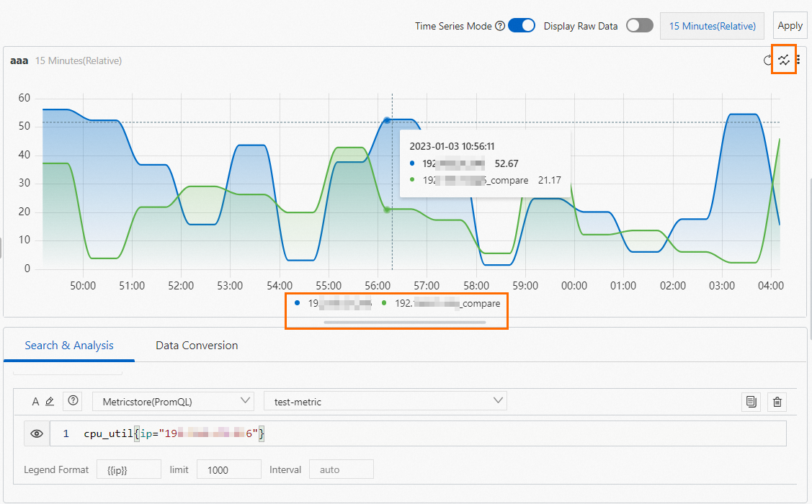Open the Metricstore(PromQL) dropdown
The width and height of the screenshot is (812, 504).
click(173, 401)
